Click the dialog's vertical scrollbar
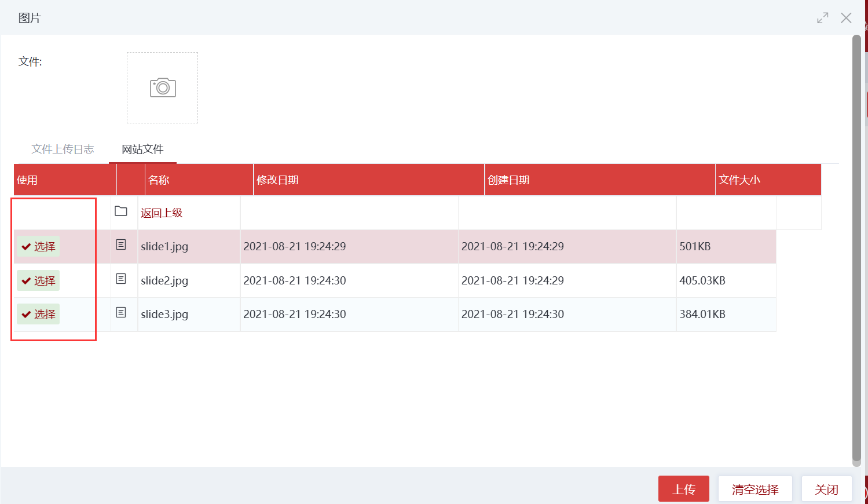 click(856, 249)
